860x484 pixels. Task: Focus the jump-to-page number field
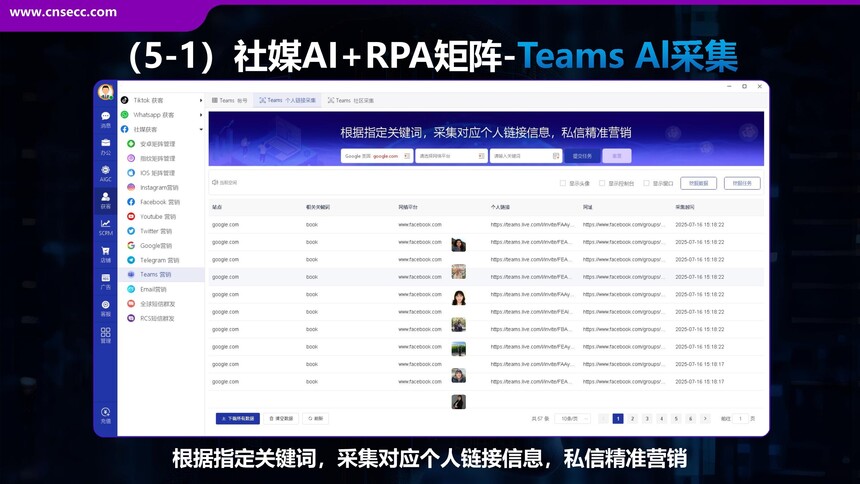[740, 419]
